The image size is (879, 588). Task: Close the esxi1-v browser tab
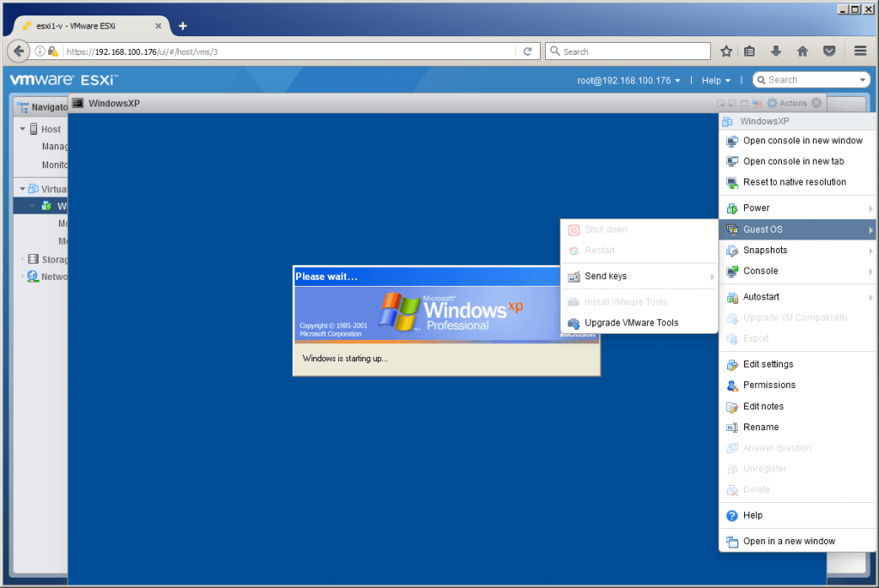pos(158,27)
